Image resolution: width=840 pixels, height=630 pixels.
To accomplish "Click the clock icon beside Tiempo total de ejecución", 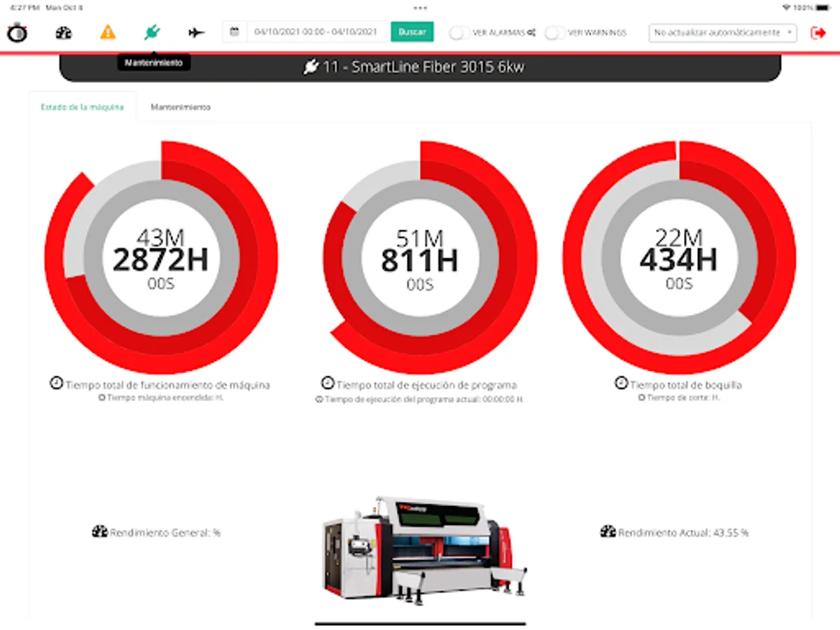I will click(327, 384).
